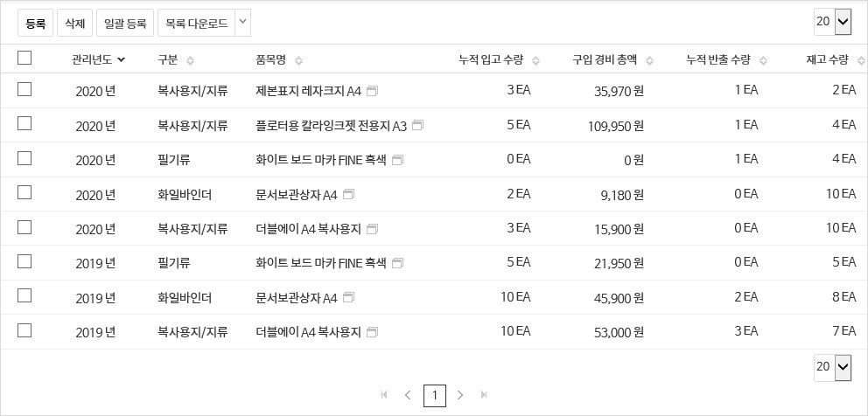
Task: Click the 일괄 등록 button
Action: pos(125,23)
